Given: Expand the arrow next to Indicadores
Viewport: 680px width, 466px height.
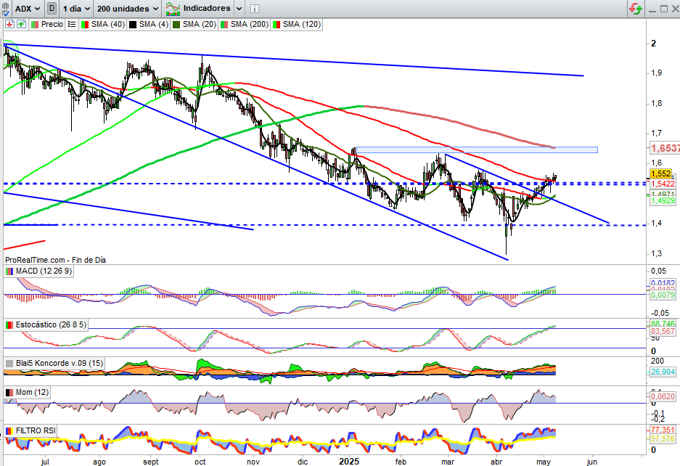Looking at the screenshot, I should point(239,9).
